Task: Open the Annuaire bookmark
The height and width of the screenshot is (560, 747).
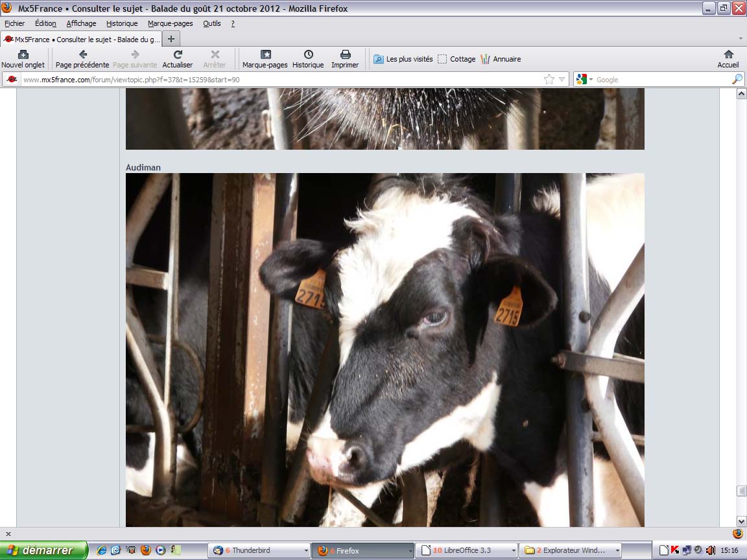Action: (x=501, y=59)
